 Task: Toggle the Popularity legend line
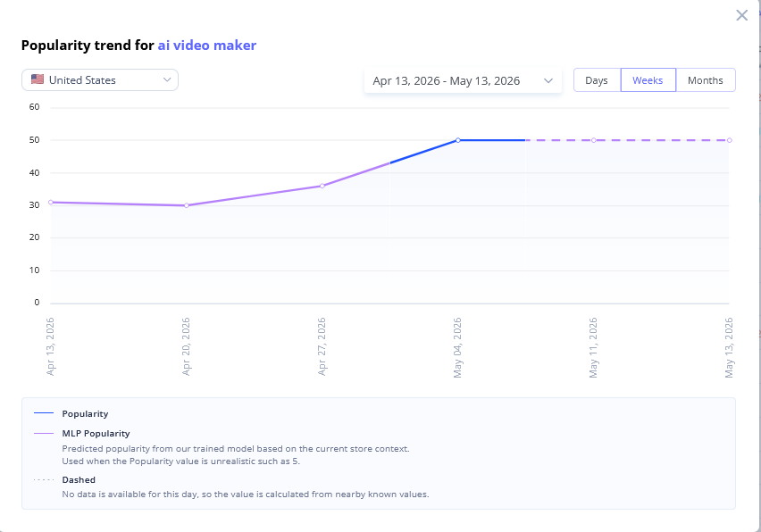pos(44,413)
